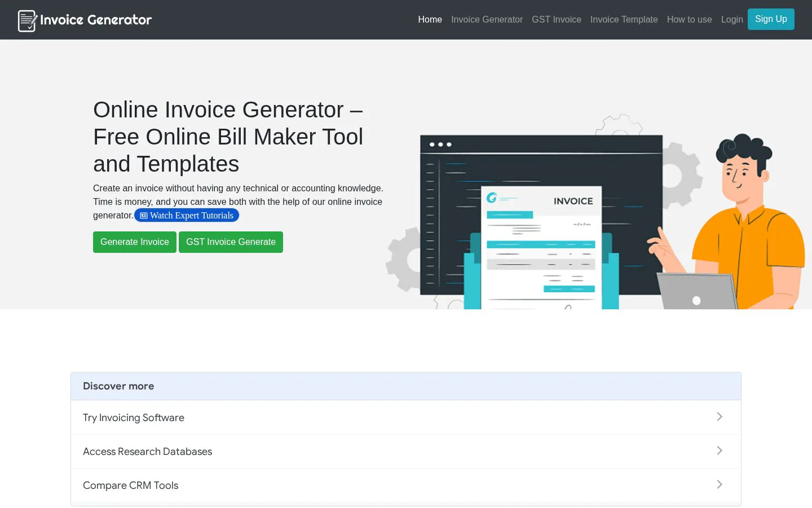Open Access Research Databases text link

point(148,452)
